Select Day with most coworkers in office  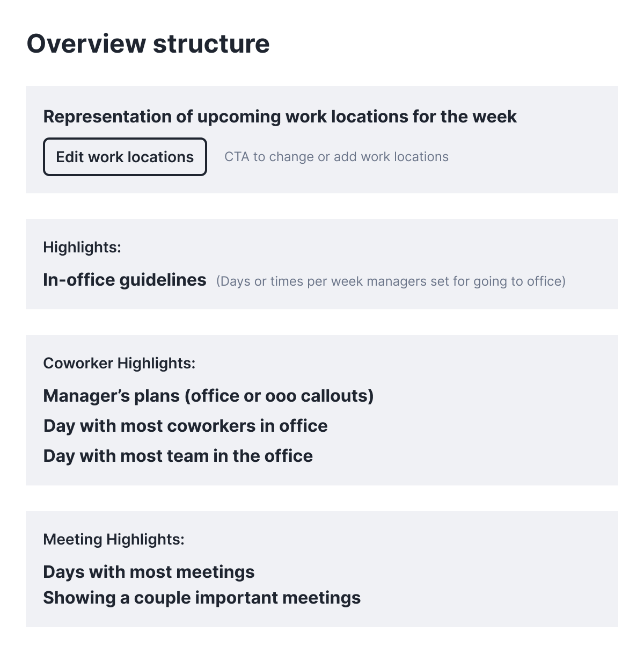185,426
